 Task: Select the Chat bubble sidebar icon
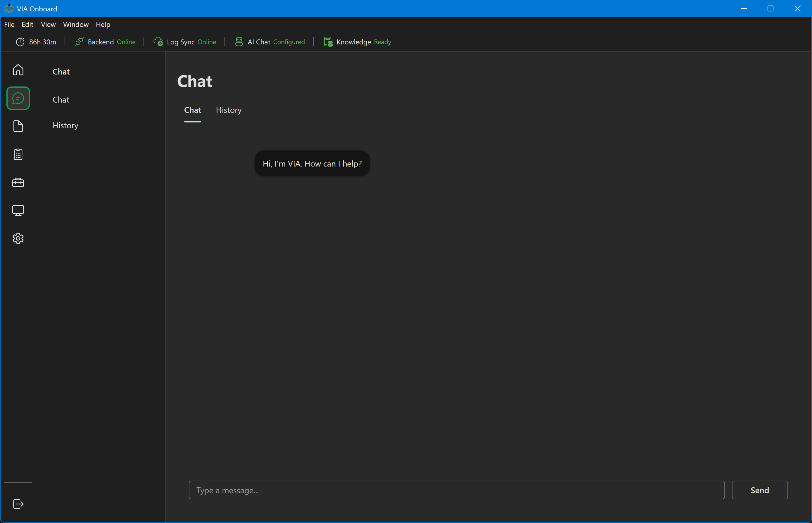coord(18,98)
